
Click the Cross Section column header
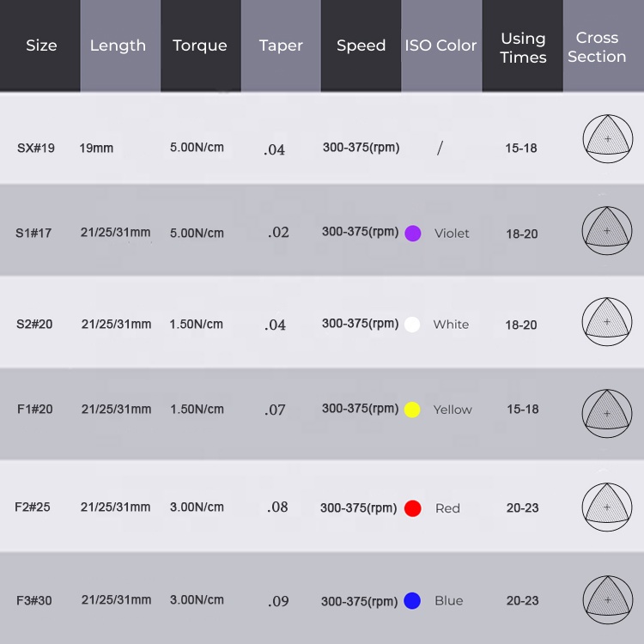pos(597,47)
